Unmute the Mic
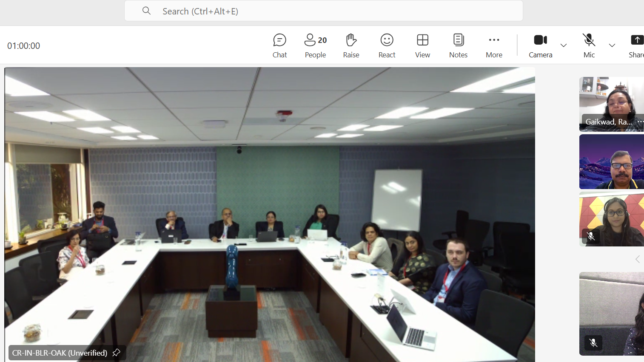Screen dimensions: 644x362 pos(589,45)
